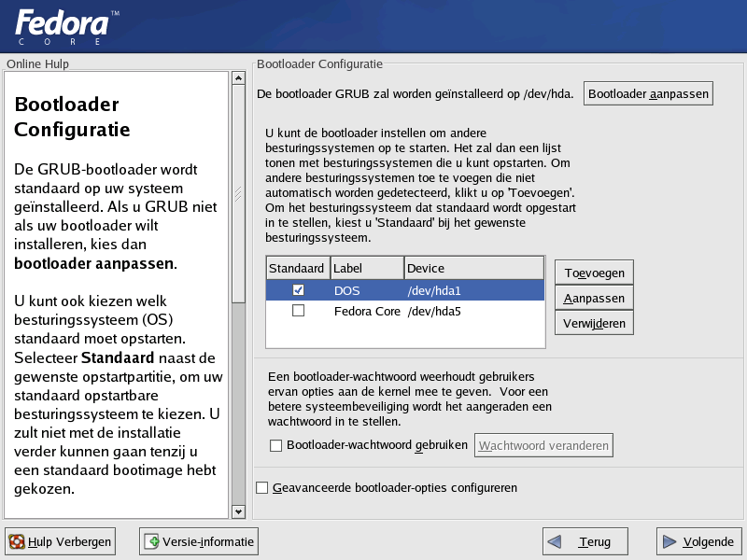Click the Bootloader Configuratie help heading

(72, 117)
